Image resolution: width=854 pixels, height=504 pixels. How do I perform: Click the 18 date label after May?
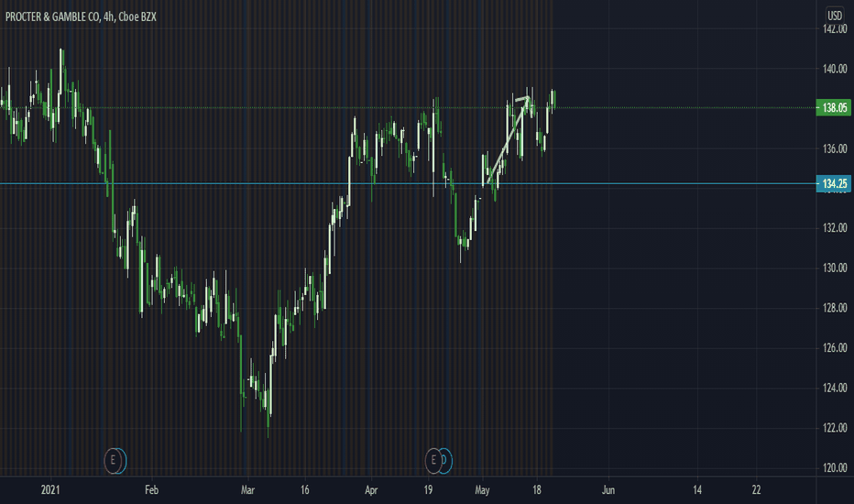coord(536,490)
